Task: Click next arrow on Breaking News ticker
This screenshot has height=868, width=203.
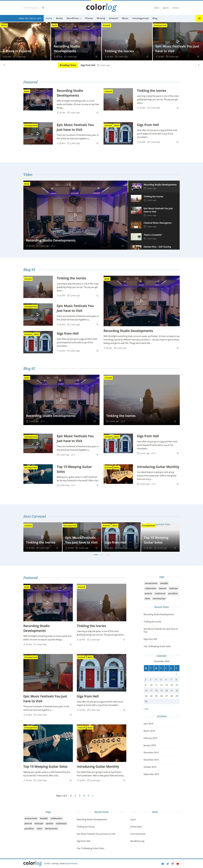Action: pyautogui.click(x=198, y=65)
